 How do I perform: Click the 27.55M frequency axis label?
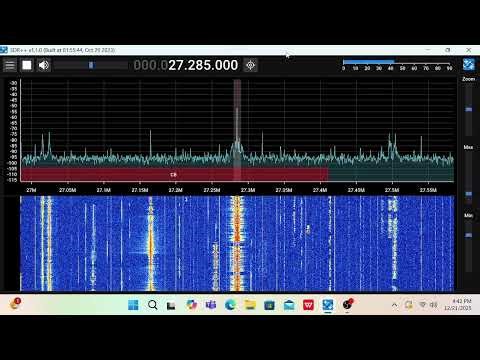pyautogui.click(x=428, y=190)
